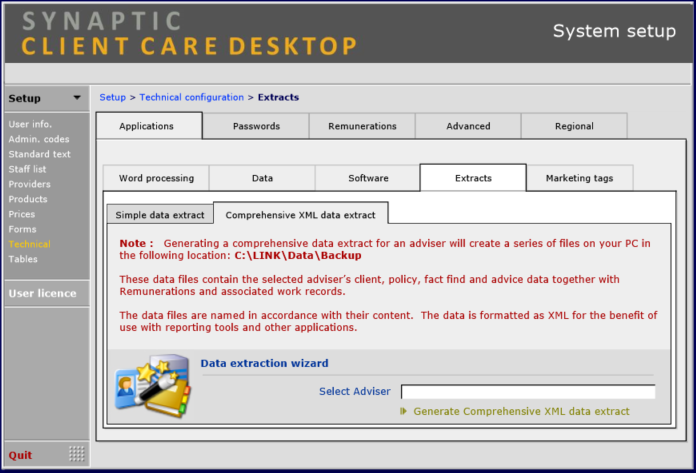Open Tables in the sidebar
The width and height of the screenshot is (696, 473).
[x=23, y=259]
